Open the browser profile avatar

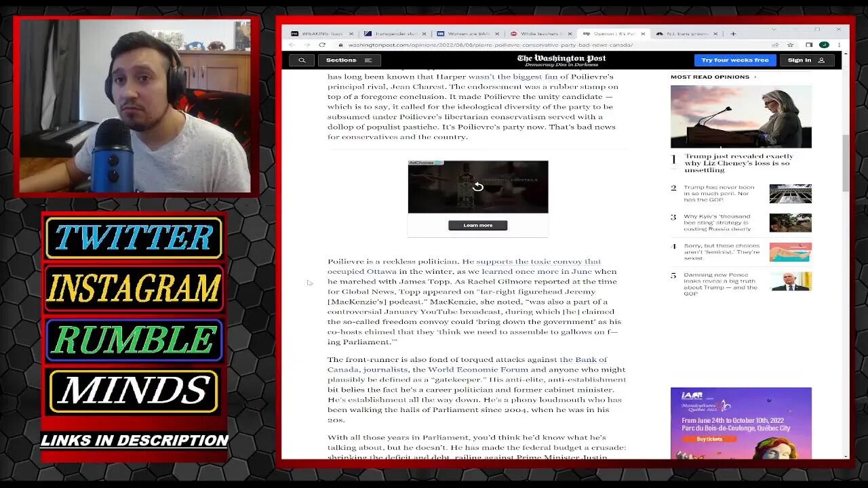click(x=824, y=45)
